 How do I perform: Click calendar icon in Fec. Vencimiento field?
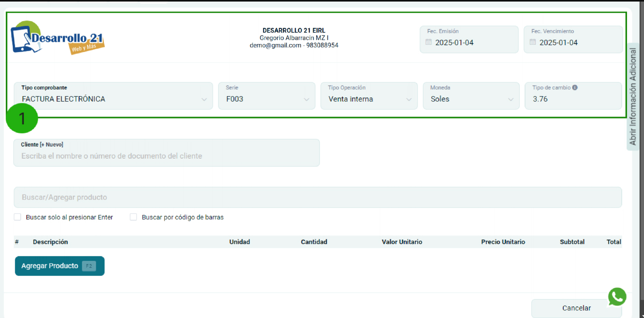533,42
